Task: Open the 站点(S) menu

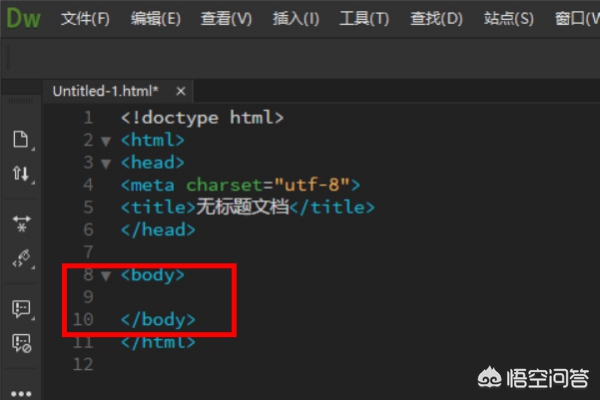Action: pos(509,18)
